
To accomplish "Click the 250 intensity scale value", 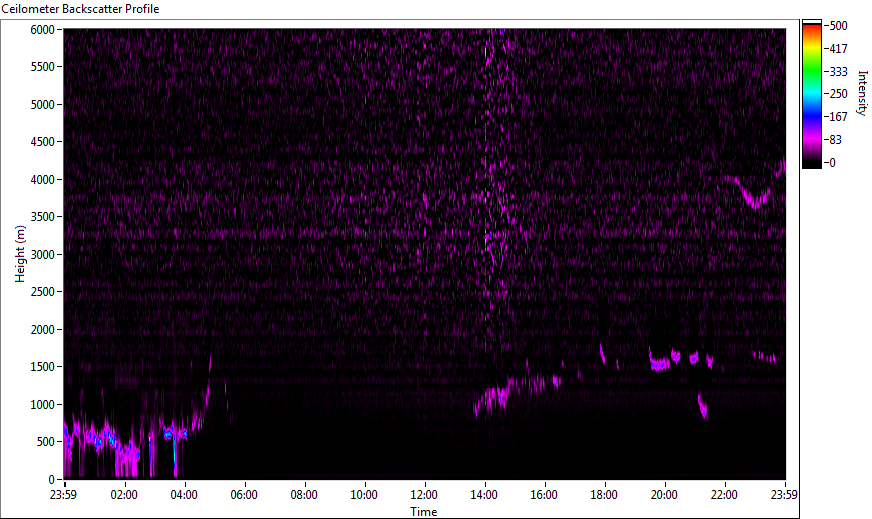I will pyautogui.click(x=839, y=93).
